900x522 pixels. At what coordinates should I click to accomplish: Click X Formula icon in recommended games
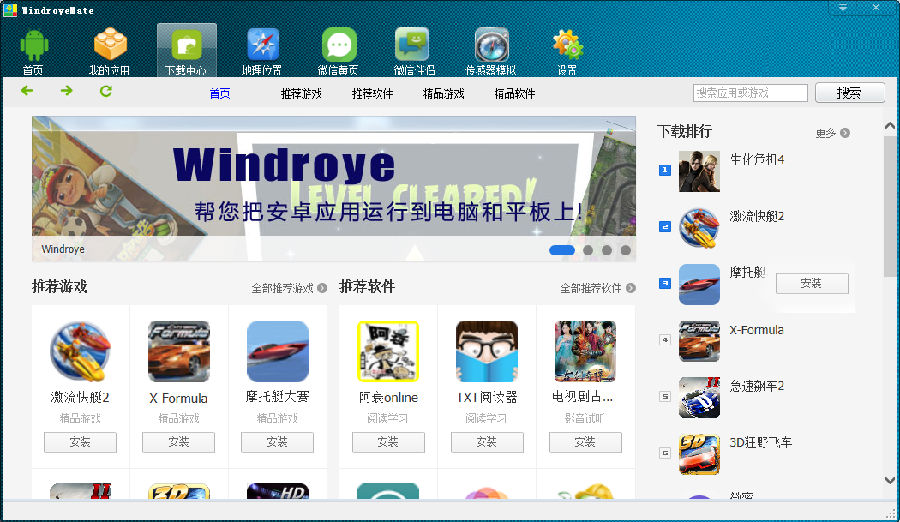pyautogui.click(x=179, y=351)
